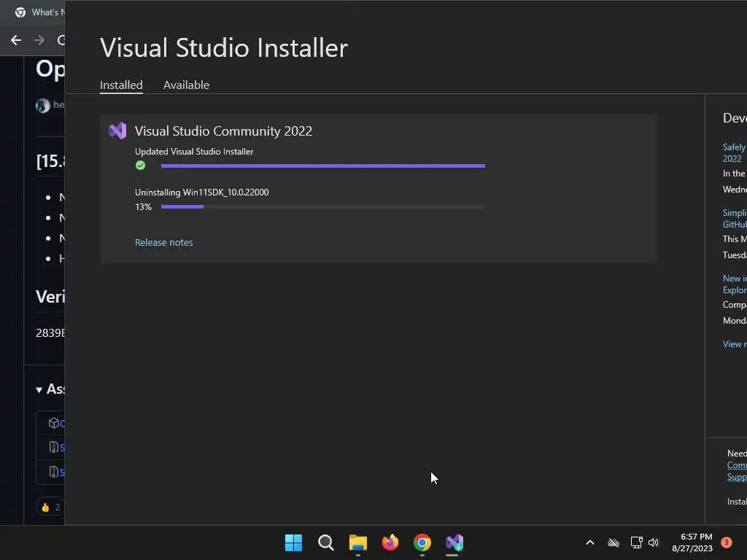The width and height of the screenshot is (747, 560).
Task: Launch Firefox from the taskbar
Action: [390, 542]
